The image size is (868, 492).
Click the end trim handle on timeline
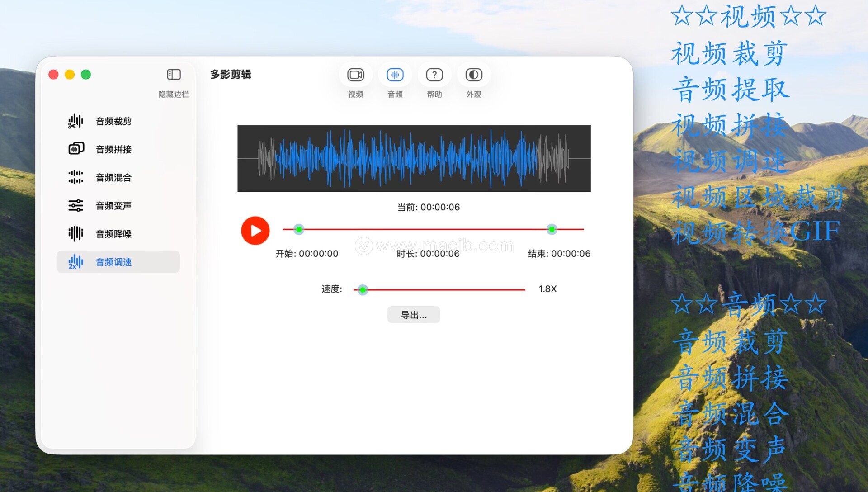pos(552,229)
